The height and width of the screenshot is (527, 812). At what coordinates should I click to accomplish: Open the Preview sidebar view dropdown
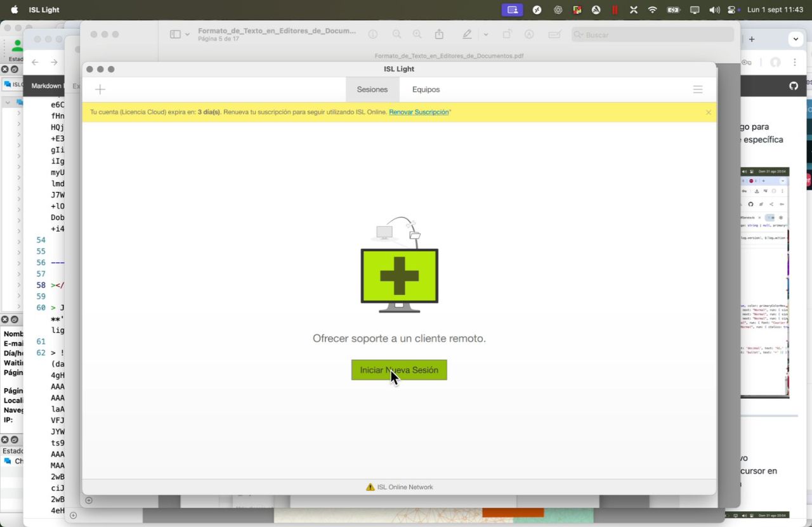point(180,35)
